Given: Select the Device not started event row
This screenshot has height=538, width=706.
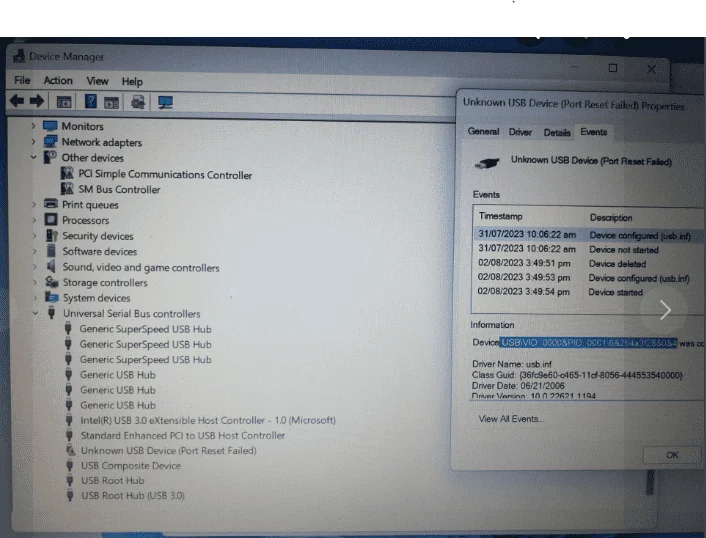Looking at the screenshot, I should point(588,249).
